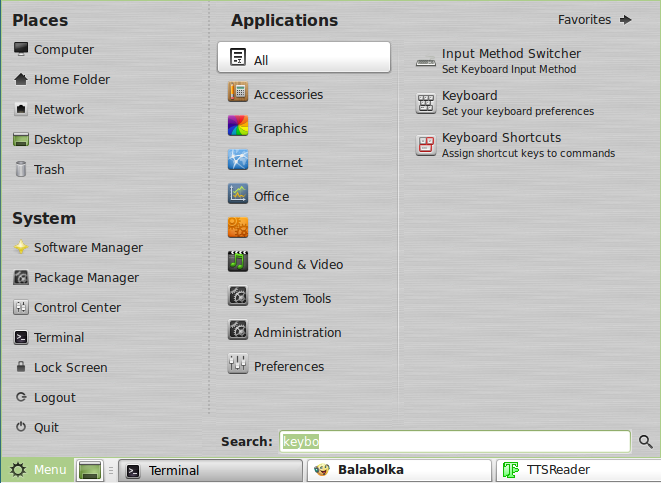Choose the Graphics category label
This screenshot has height=483, width=661.
pyautogui.click(x=280, y=129)
